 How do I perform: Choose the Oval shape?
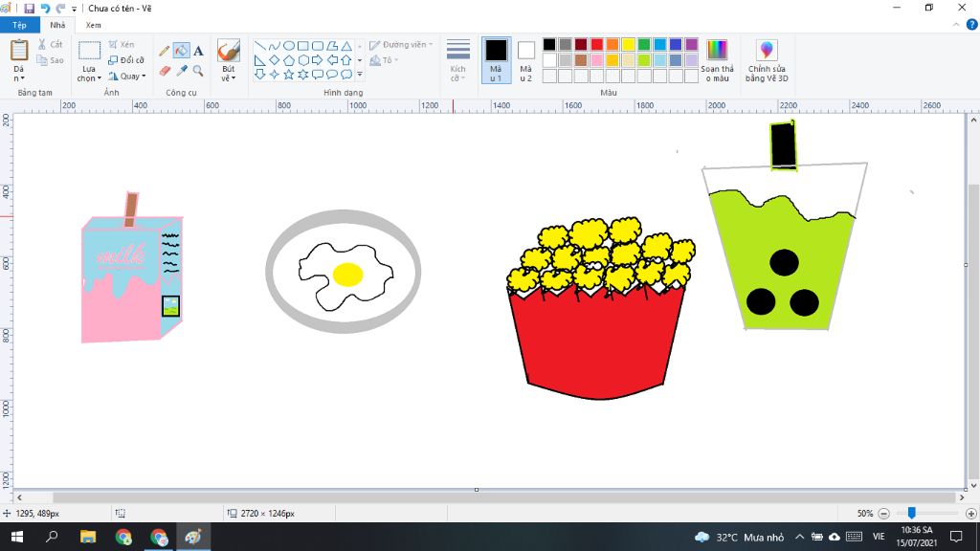289,46
